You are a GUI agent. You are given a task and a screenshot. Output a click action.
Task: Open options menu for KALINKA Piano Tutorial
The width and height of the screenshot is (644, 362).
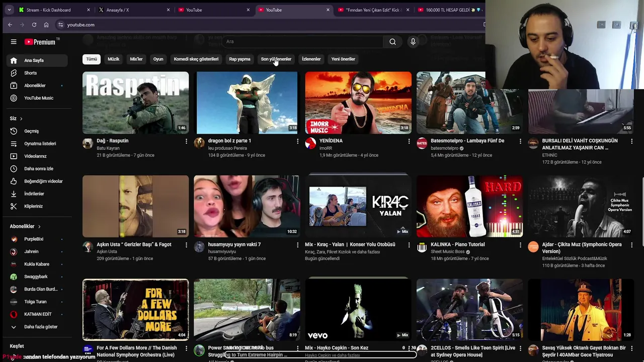[520, 245]
